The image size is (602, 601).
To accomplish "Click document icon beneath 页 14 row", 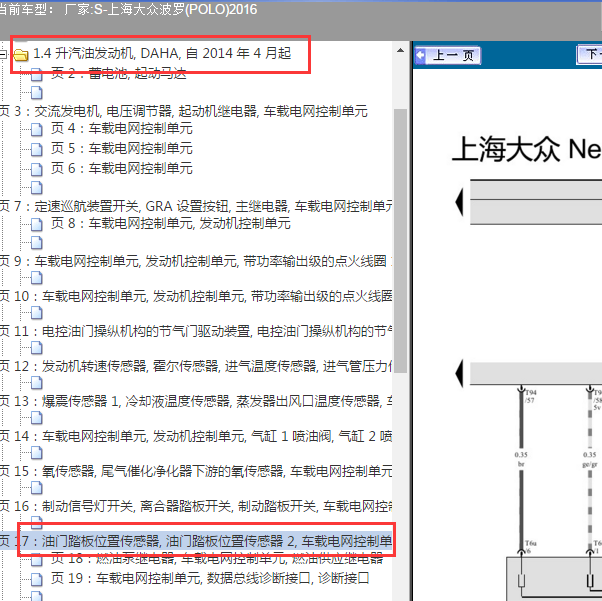I will tap(36, 452).
